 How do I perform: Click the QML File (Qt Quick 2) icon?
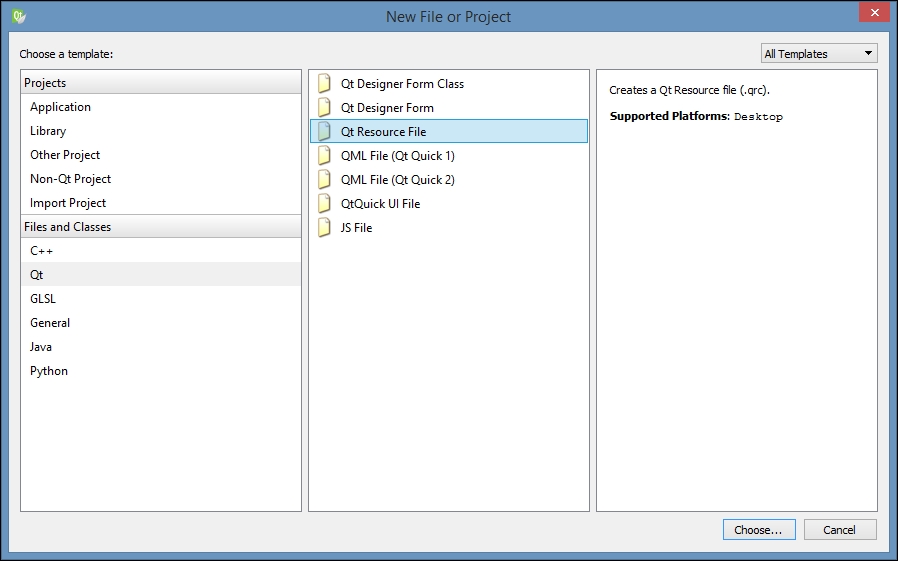click(x=324, y=180)
